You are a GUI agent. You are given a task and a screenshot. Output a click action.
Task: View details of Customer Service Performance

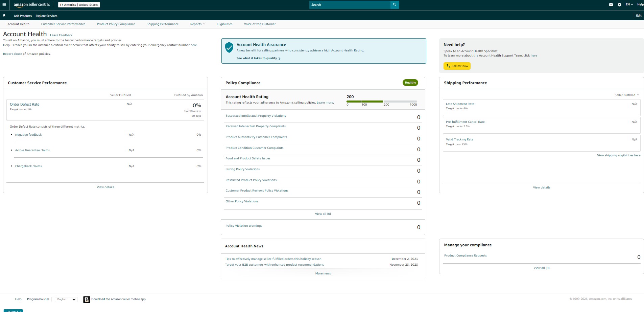click(x=105, y=187)
